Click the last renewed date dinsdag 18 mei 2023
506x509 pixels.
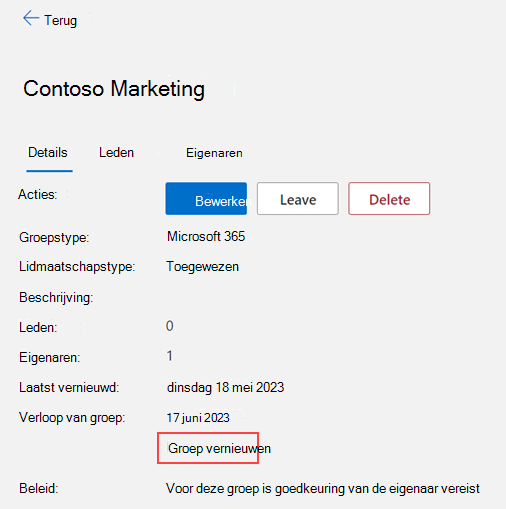(225, 388)
